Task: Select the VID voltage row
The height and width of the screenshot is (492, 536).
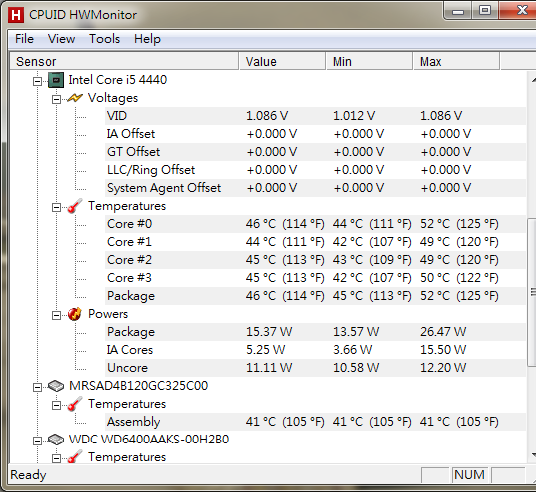Action: coord(315,116)
